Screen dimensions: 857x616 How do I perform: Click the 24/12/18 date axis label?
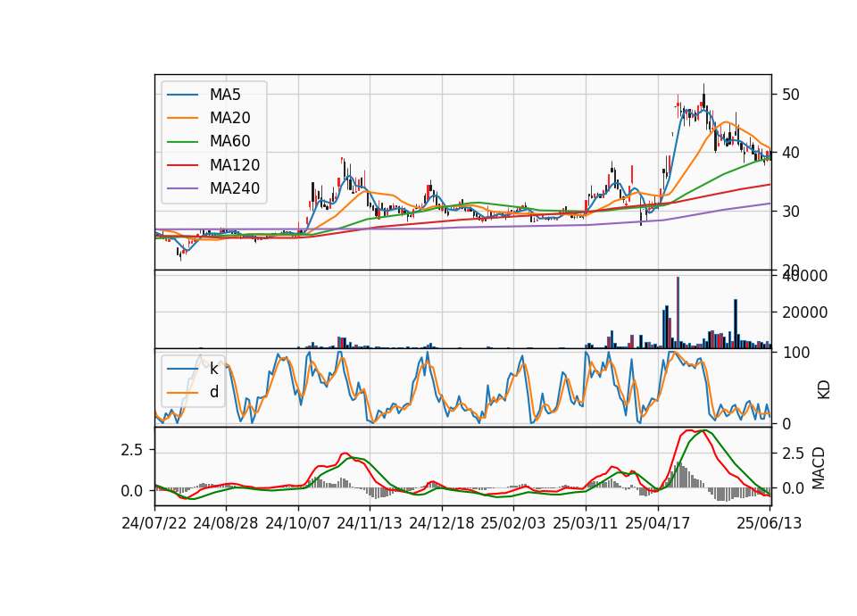pos(442,523)
